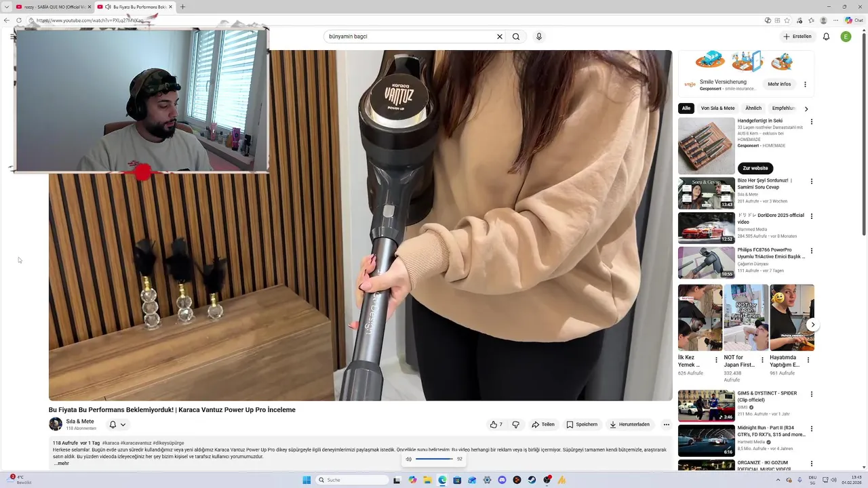The image size is (868, 488).
Task: Open Philips FC8766 PowerPro thumbnail
Action: 706,262
